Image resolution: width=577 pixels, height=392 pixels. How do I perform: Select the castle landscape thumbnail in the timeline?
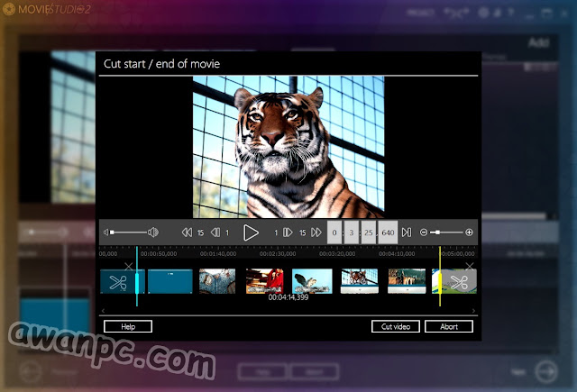(x=407, y=281)
